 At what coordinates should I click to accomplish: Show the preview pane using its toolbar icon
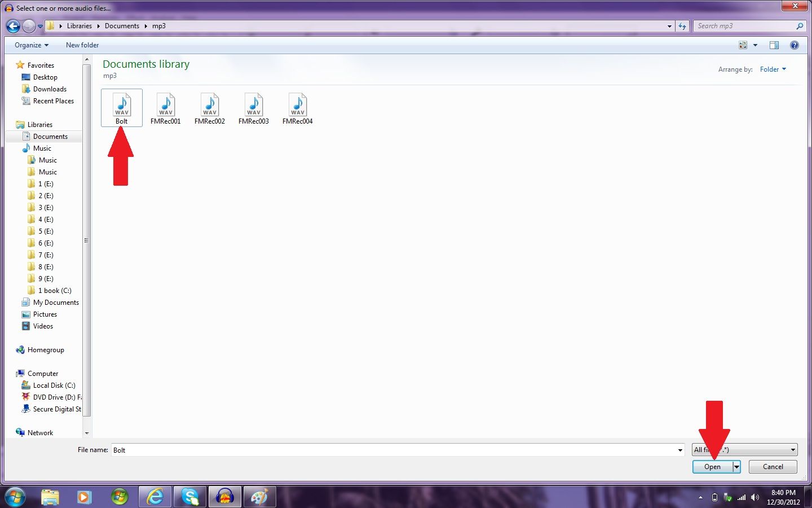point(774,45)
